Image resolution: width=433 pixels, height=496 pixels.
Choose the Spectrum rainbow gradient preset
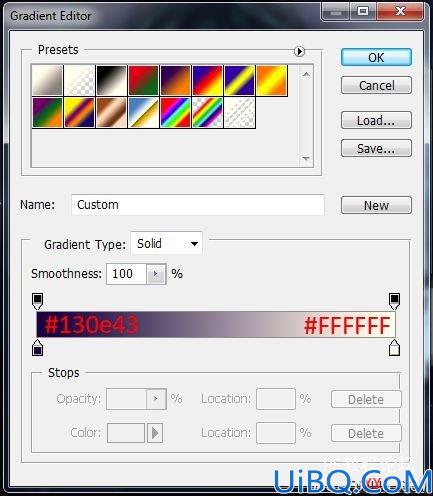click(x=175, y=113)
